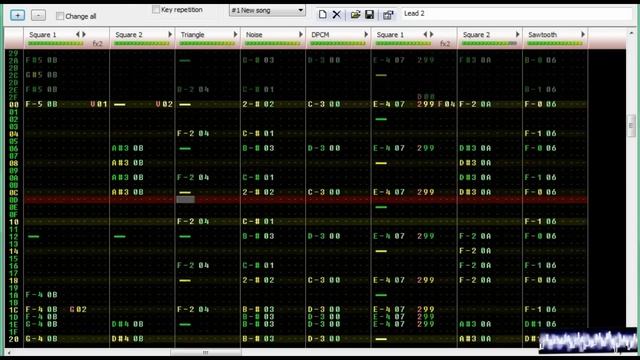
Task: Click the F-2 0A note in row 14
Action: 475,251
